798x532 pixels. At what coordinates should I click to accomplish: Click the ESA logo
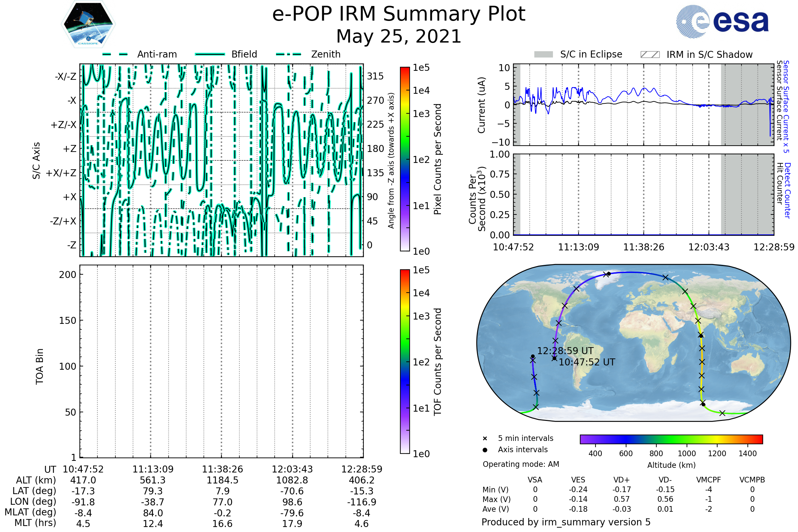click(x=723, y=22)
